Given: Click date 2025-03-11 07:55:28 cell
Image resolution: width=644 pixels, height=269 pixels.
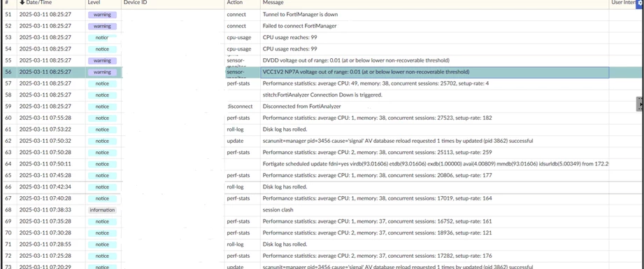Looking at the screenshot, I should (x=45, y=118).
